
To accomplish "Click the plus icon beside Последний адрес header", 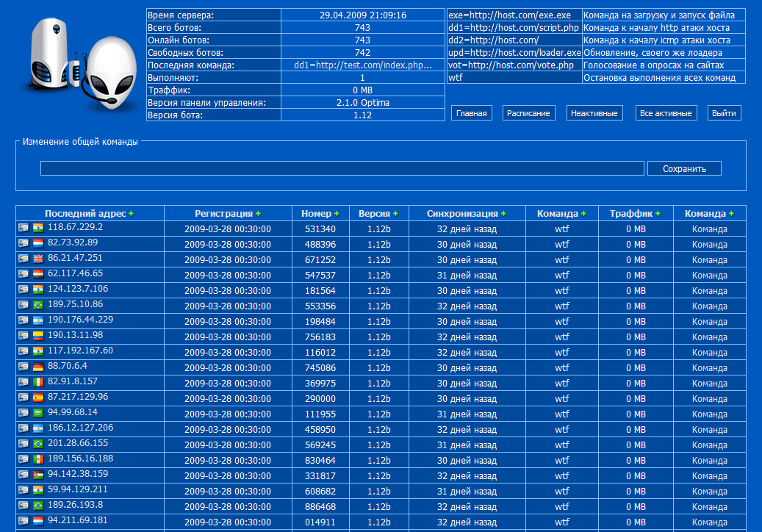I will pyautogui.click(x=132, y=214).
